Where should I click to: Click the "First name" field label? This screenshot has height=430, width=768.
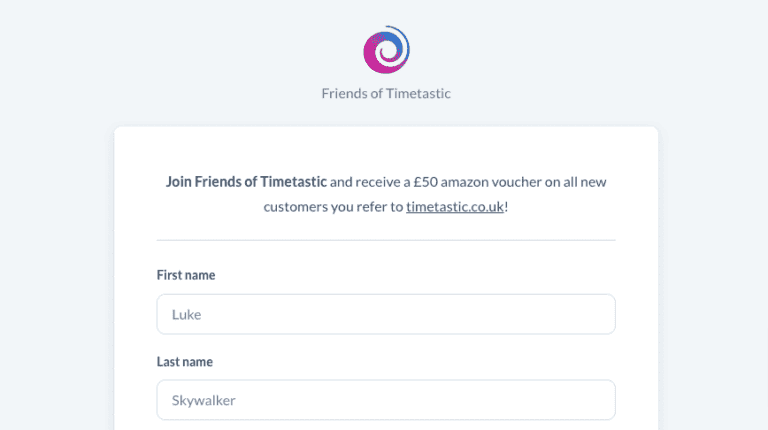[x=186, y=275]
